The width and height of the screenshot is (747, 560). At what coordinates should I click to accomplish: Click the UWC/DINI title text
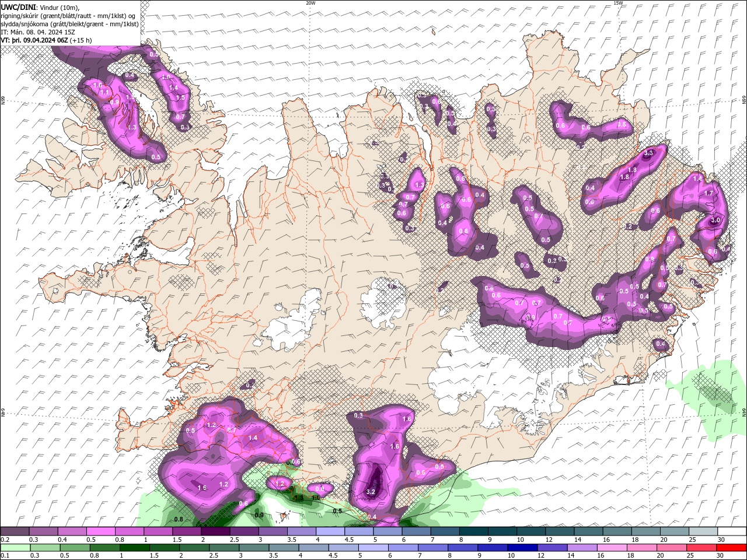(x=18, y=6)
